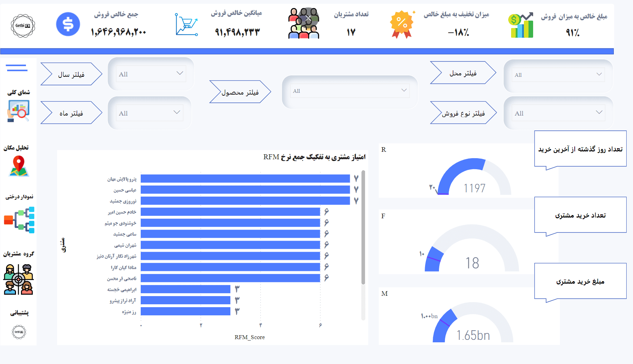633x364 pixels.
Task: Click the تعداد مشتریان value ۱۷
Action: (351, 32)
